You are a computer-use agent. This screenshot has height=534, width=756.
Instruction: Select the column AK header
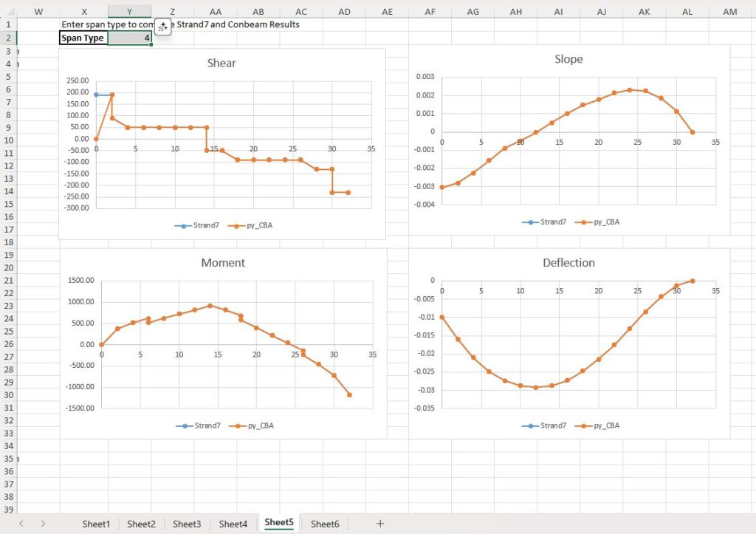click(x=644, y=11)
